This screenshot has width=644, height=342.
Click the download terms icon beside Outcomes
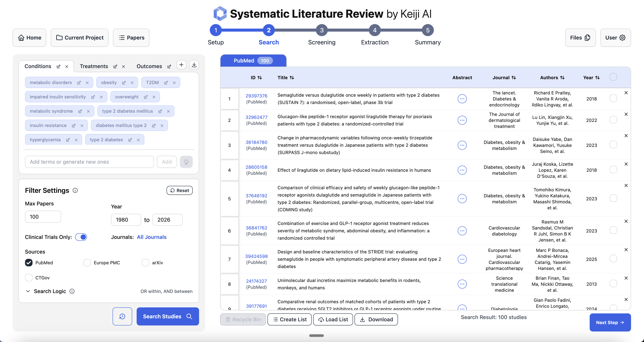pos(194,65)
